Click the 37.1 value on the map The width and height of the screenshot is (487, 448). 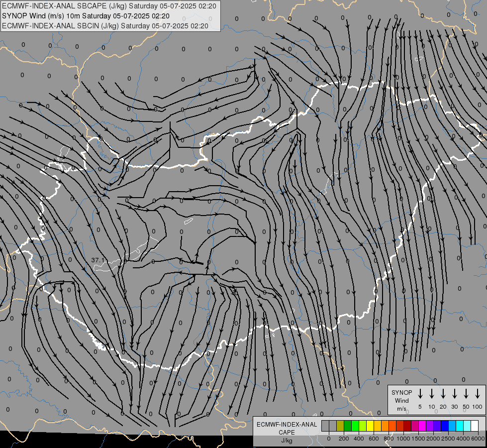pyautogui.click(x=99, y=260)
